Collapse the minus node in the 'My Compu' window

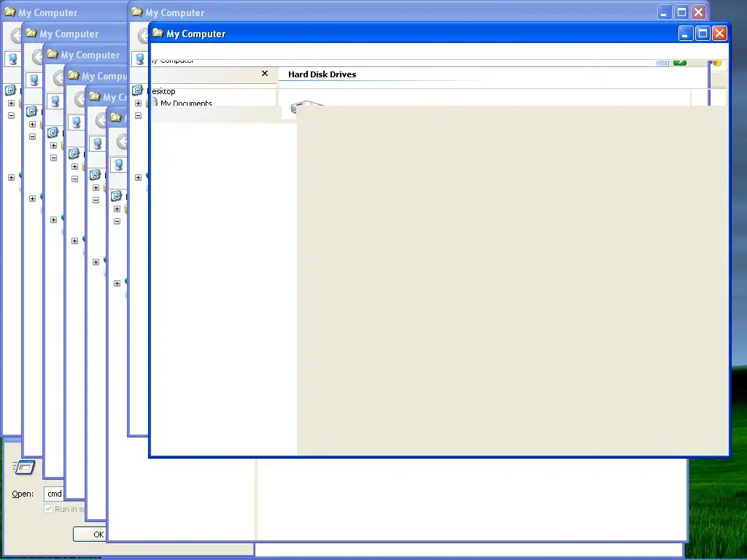click(75, 179)
